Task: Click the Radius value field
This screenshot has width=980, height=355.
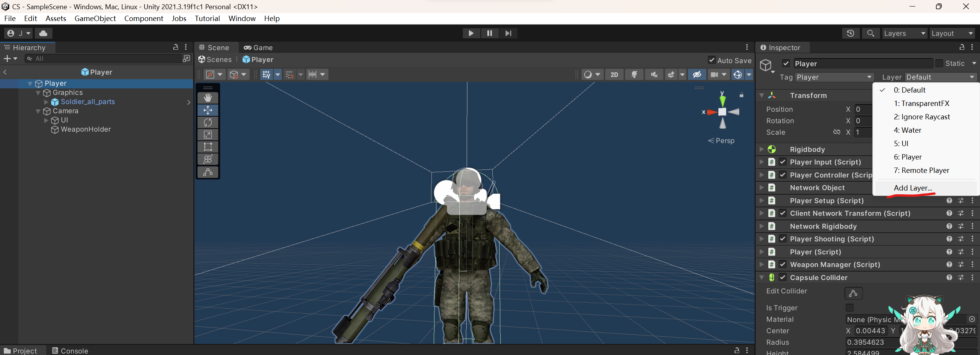Action: 911,342
